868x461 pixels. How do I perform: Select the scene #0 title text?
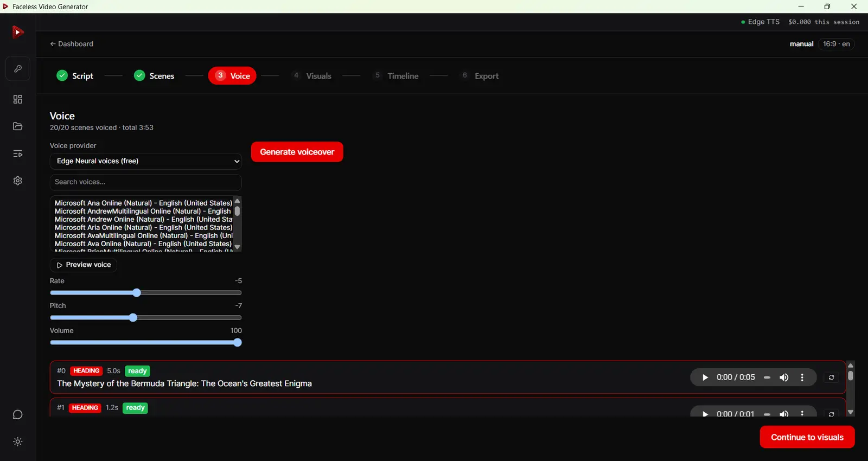184,383
